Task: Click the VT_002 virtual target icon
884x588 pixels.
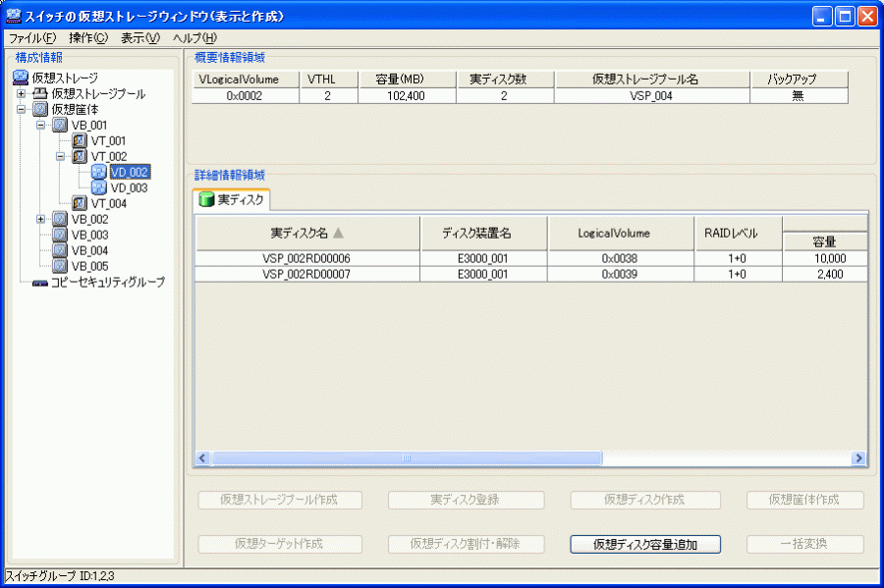Action: [81, 156]
